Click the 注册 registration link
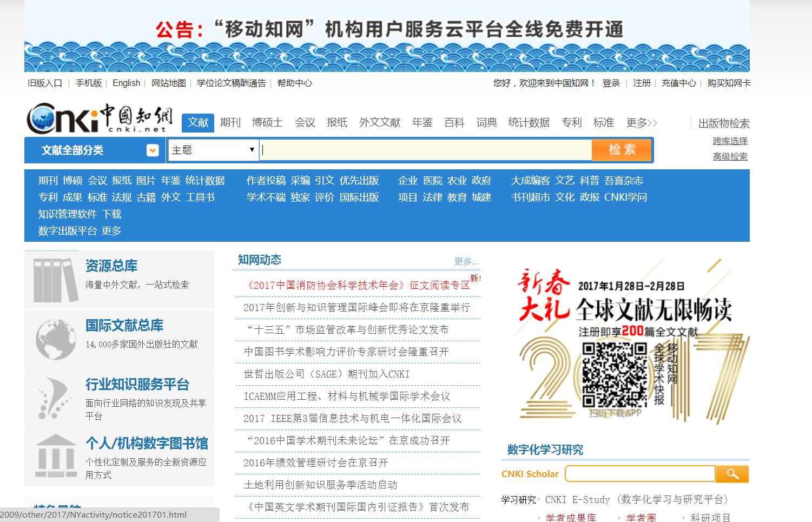Screen dimensions: 812x522 click(x=642, y=83)
